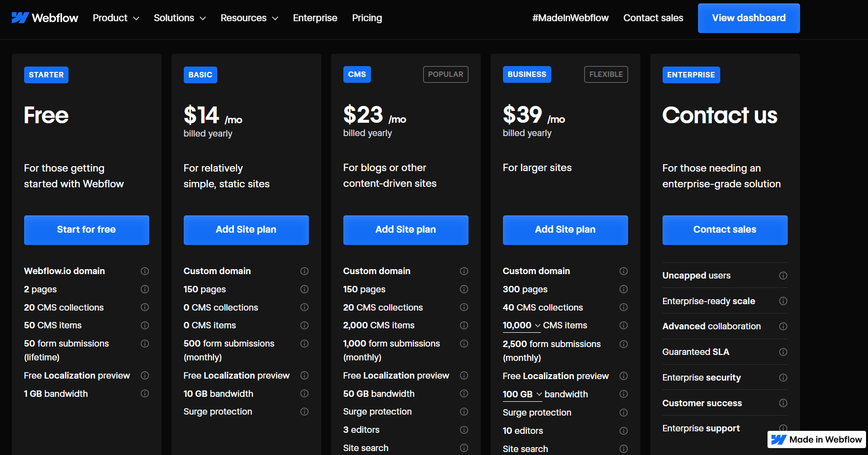Screen dimensions: 868x455
Task: Show info for CMS plan 150 pages
Action: tap(464, 289)
